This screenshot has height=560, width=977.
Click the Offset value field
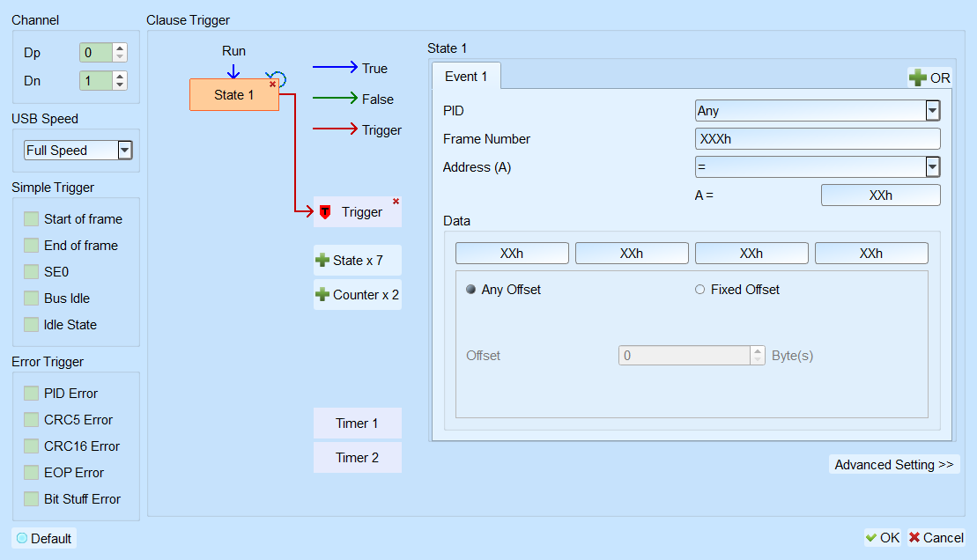(x=685, y=355)
